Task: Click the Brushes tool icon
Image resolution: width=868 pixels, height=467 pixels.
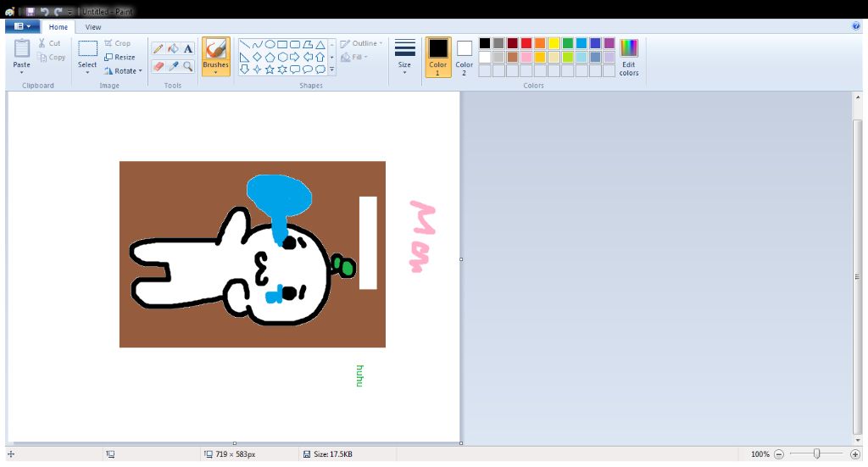Action: (215, 48)
